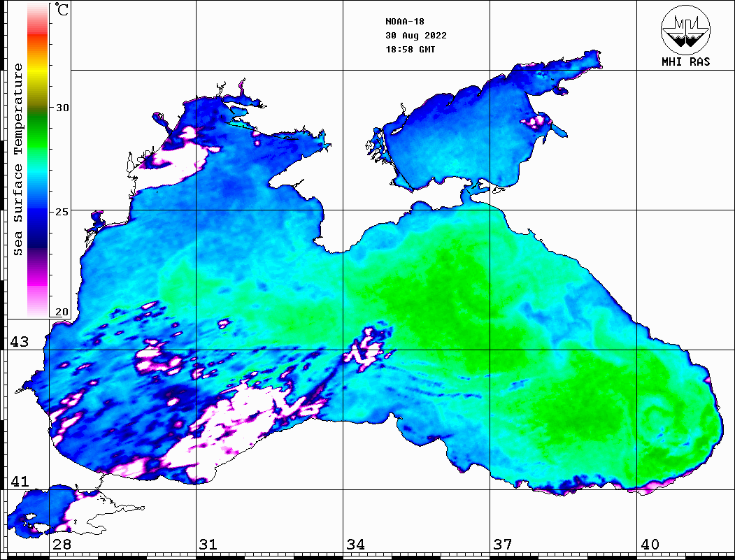Click the "MHI RAS" caption text
Image resolution: width=735 pixels, height=560 pixels.
click(x=686, y=62)
